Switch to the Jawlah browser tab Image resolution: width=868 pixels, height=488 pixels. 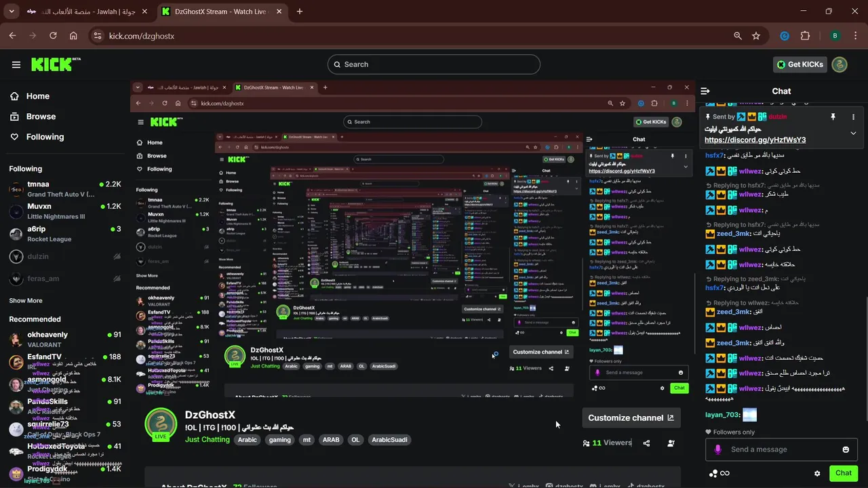click(86, 12)
